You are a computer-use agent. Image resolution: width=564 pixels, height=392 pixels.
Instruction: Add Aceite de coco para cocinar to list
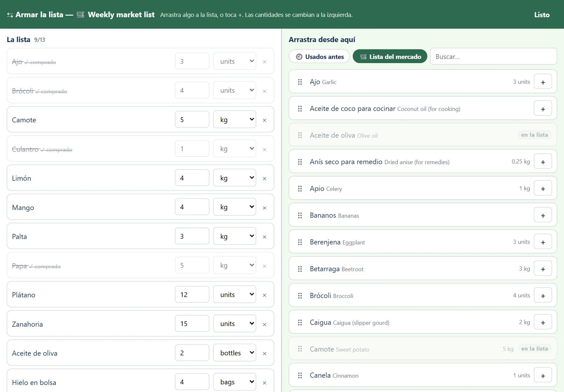pos(543,109)
